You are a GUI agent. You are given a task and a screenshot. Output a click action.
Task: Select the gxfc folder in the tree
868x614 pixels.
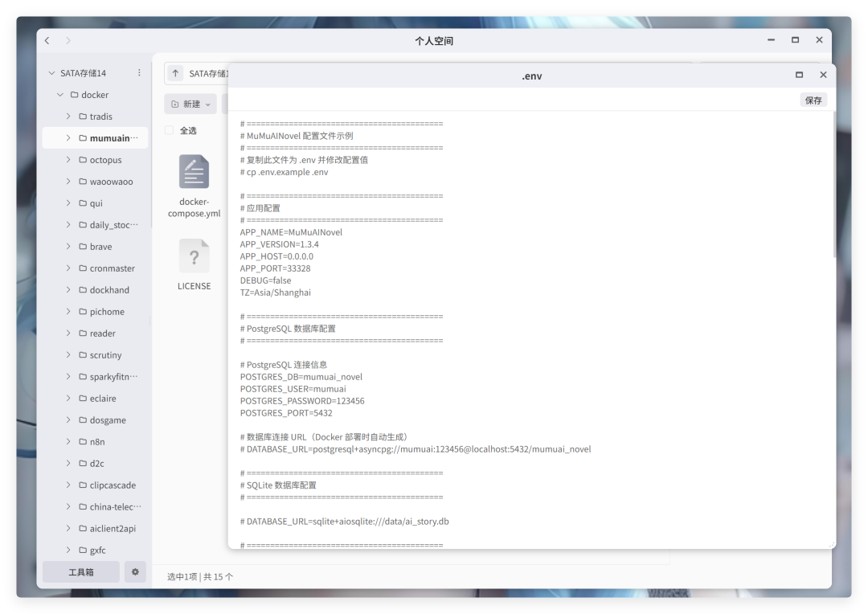95,550
